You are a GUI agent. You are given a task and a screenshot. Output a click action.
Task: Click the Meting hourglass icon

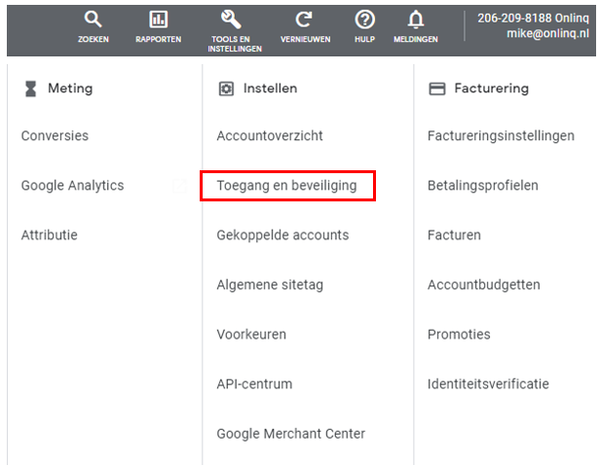30,89
